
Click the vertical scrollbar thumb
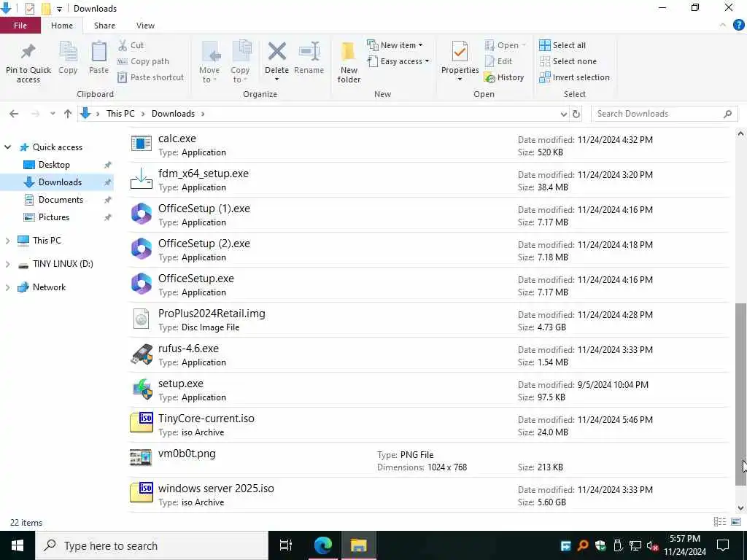[x=740, y=394]
